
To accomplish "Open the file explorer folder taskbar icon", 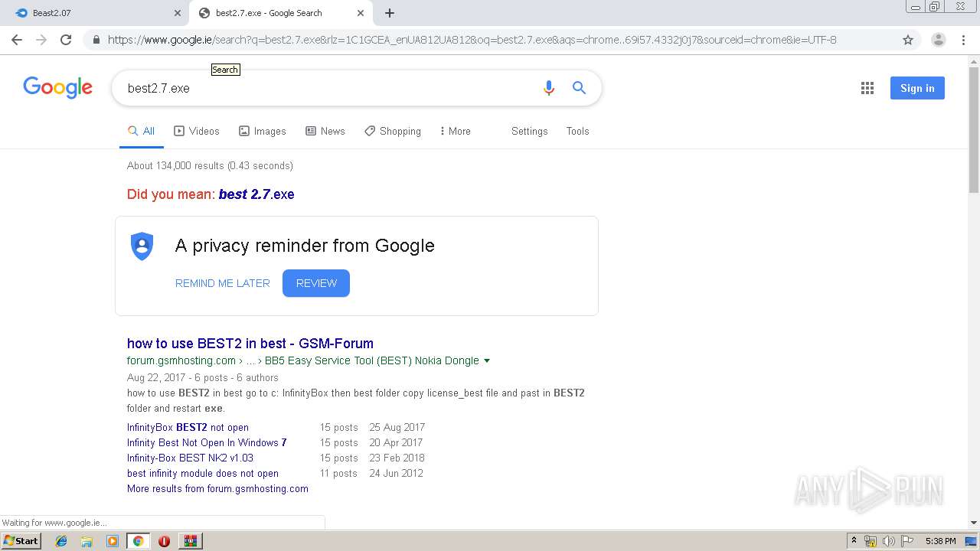I will pyautogui.click(x=87, y=541).
